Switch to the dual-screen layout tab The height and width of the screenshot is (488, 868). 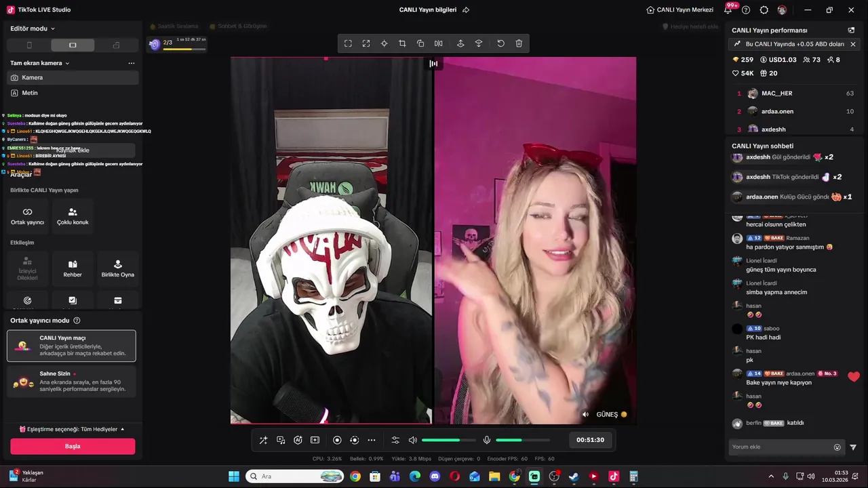click(x=116, y=45)
